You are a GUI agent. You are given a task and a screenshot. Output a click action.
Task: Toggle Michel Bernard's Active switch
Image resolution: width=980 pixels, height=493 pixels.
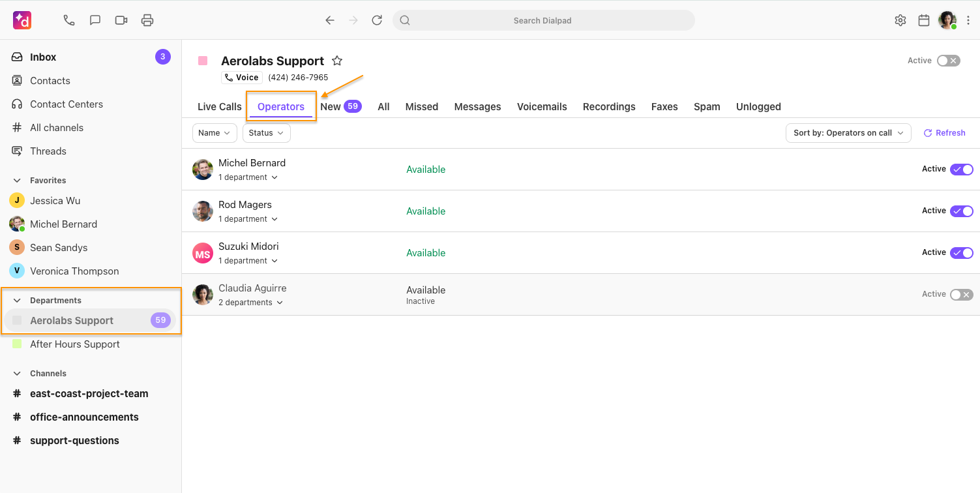(962, 170)
